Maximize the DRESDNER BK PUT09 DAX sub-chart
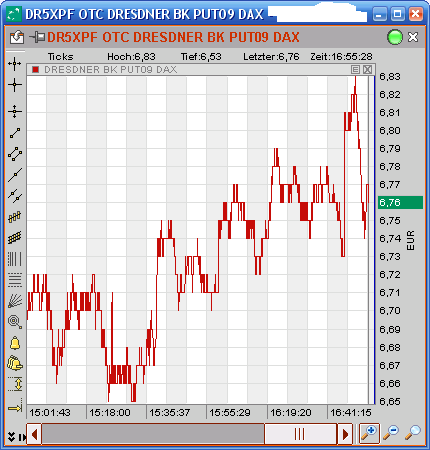This screenshot has height=450, width=430. tap(355, 69)
